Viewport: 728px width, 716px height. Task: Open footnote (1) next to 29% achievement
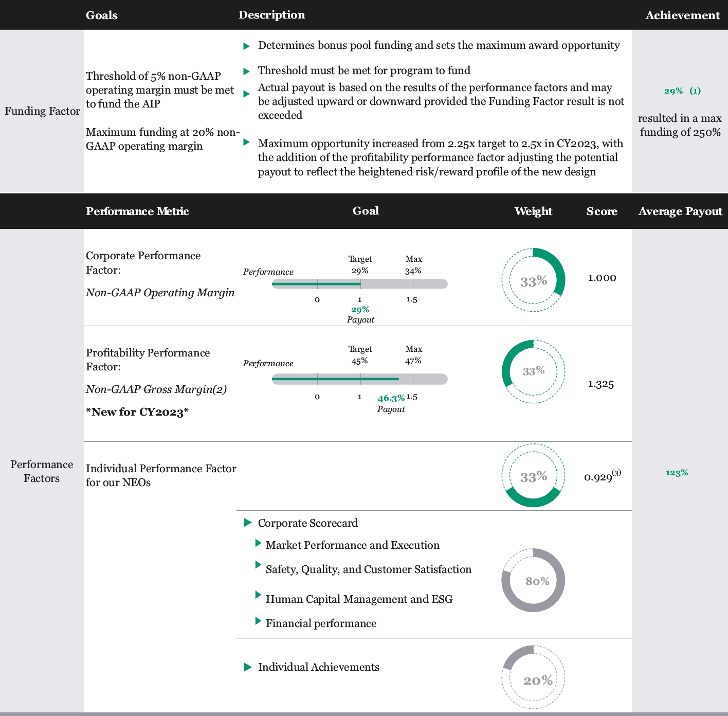coord(695,91)
